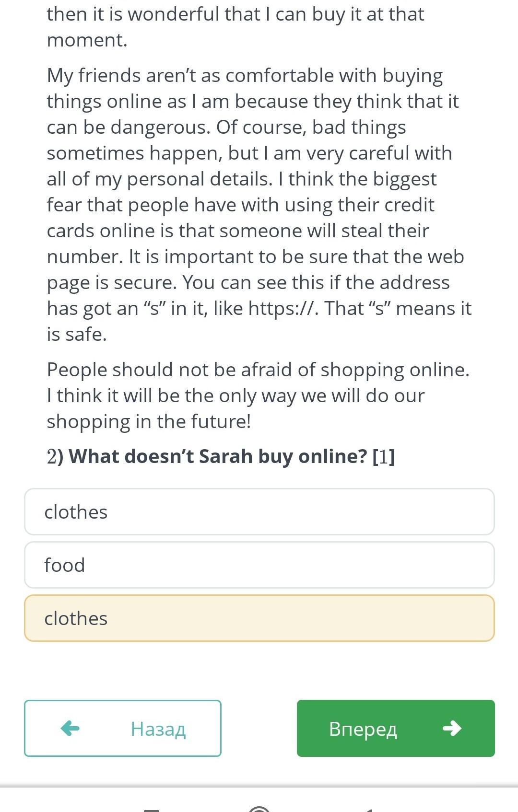518x812 pixels.
Task: Select the yellow highlighted clothes answer option
Action: [259, 618]
